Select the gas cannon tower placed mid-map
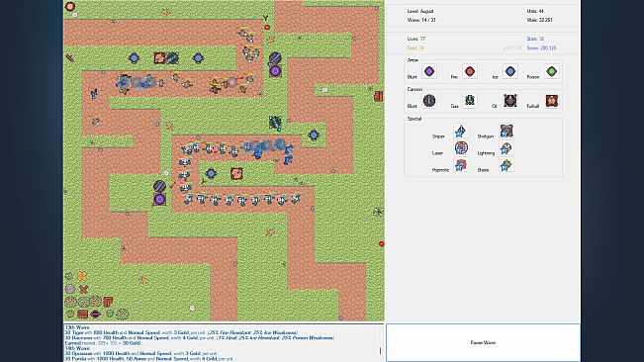644x362 pixels. [x=275, y=123]
